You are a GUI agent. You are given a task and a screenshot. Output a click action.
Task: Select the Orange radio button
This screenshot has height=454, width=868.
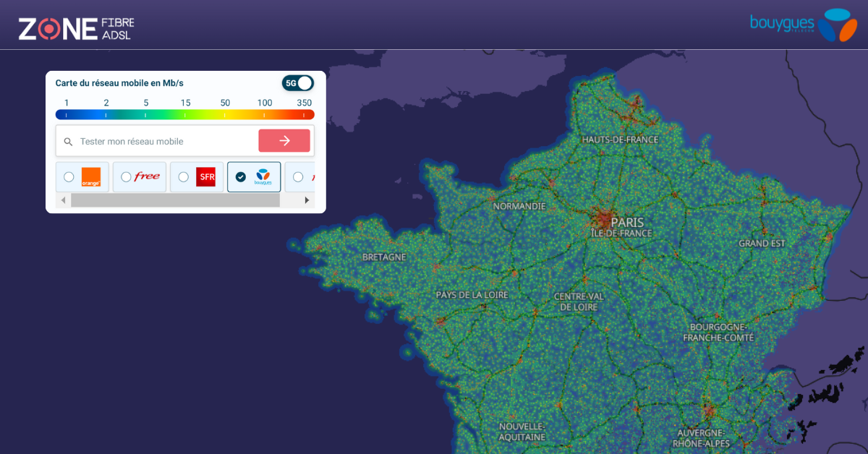pos(69,176)
